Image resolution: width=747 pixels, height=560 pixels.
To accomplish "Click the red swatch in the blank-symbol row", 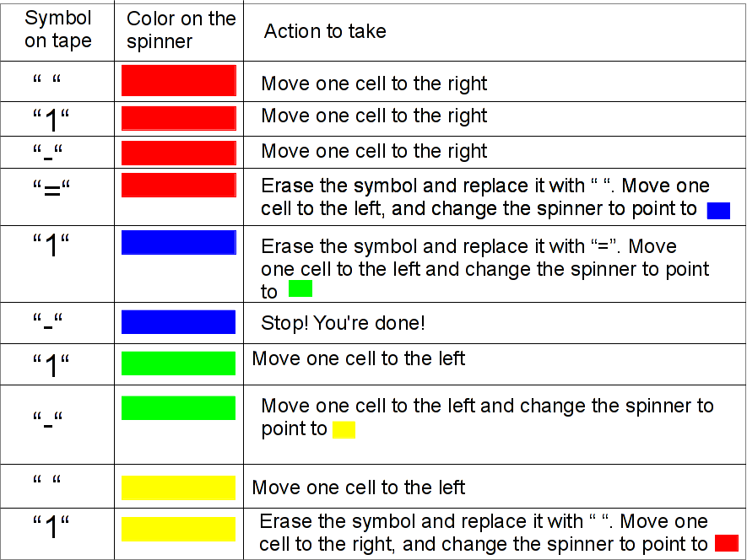I will 179,80.
